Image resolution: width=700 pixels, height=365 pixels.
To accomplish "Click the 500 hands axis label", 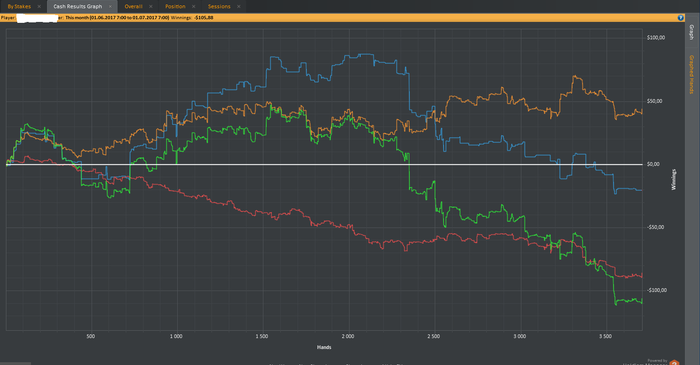I will [91, 336].
